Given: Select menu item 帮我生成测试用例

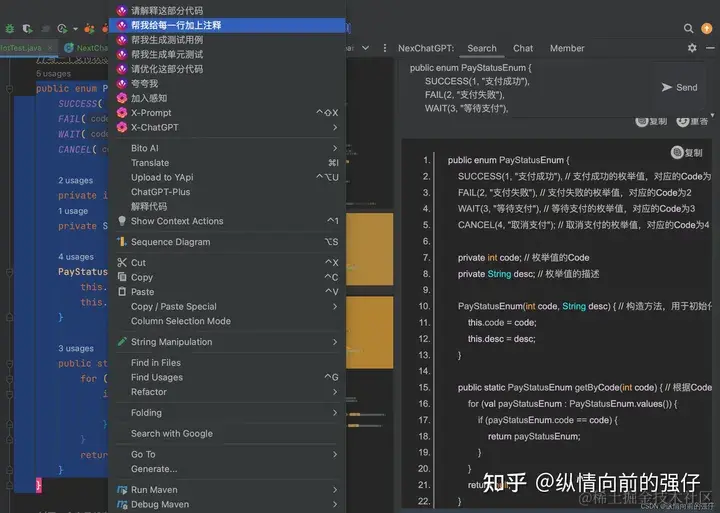Looking at the screenshot, I should pos(227,40).
